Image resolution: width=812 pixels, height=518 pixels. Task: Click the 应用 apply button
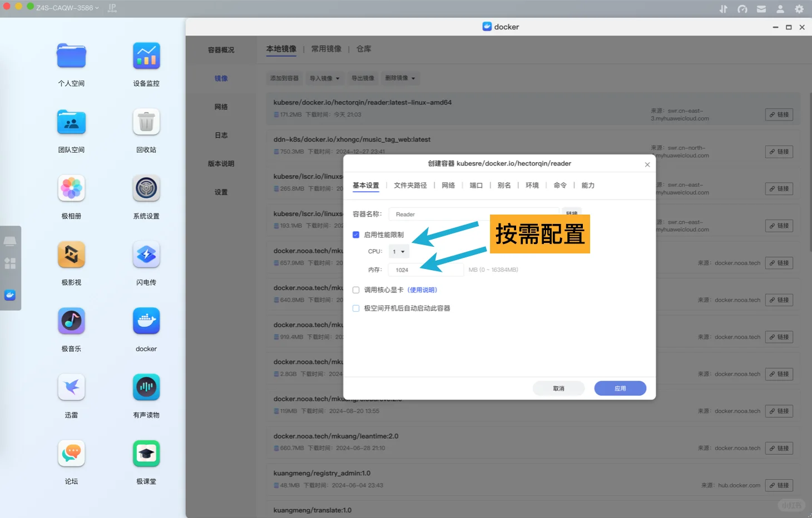(620, 388)
